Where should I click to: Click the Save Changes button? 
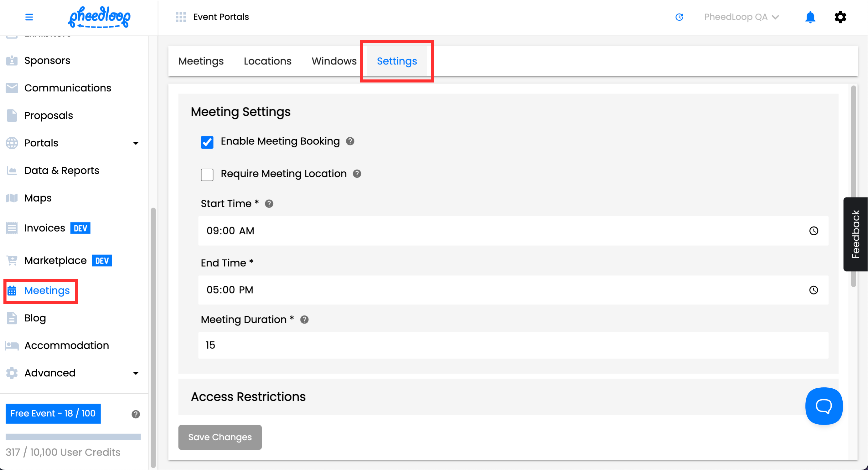tap(220, 437)
